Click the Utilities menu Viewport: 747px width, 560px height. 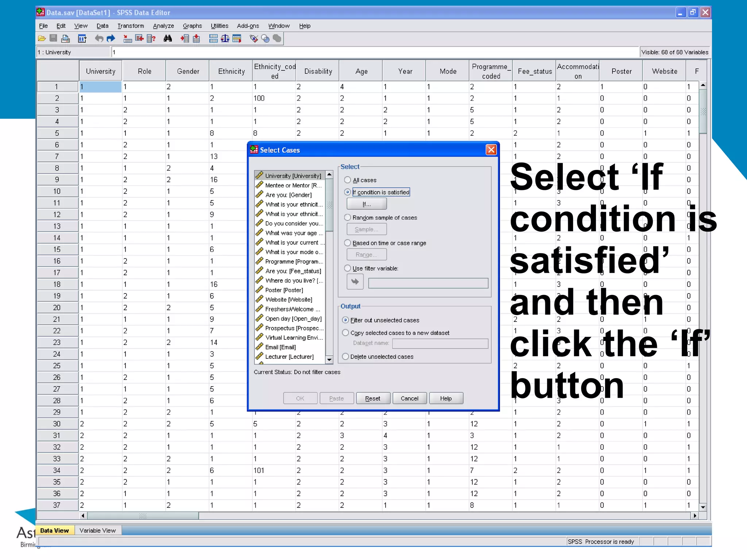pyautogui.click(x=219, y=26)
